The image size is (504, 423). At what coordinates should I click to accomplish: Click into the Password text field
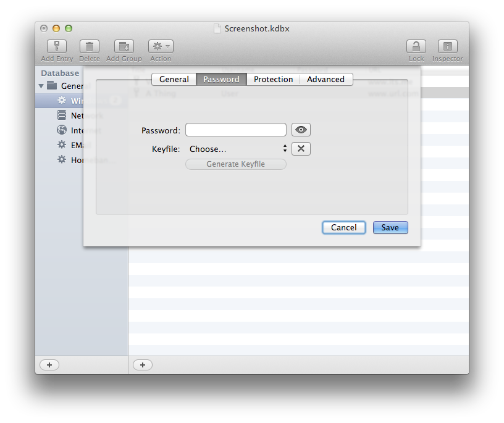[235, 130]
